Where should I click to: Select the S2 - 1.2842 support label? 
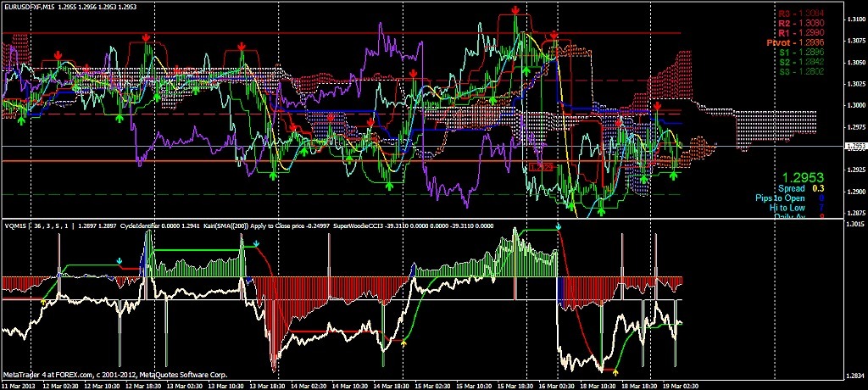click(802, 62)
